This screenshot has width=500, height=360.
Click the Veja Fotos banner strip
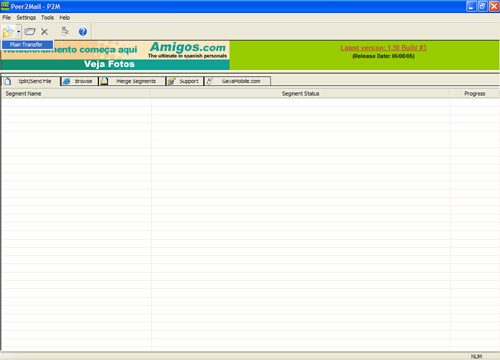click(x=115, y=64)
